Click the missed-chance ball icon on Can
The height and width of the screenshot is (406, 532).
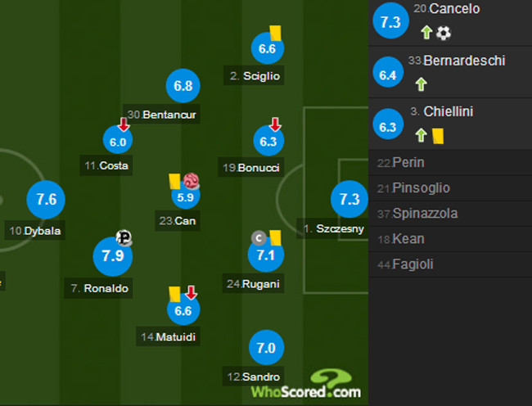point(191,181)
